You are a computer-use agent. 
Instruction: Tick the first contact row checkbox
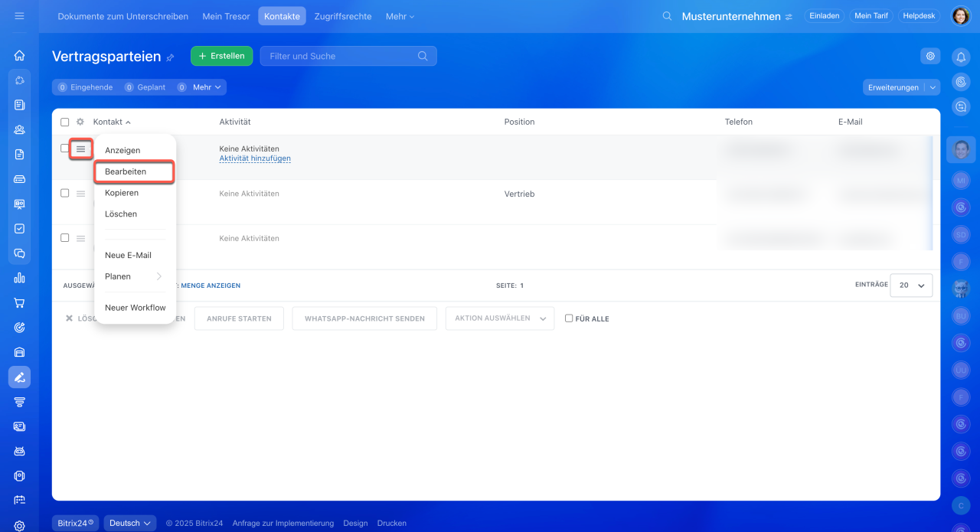point(64,149)
